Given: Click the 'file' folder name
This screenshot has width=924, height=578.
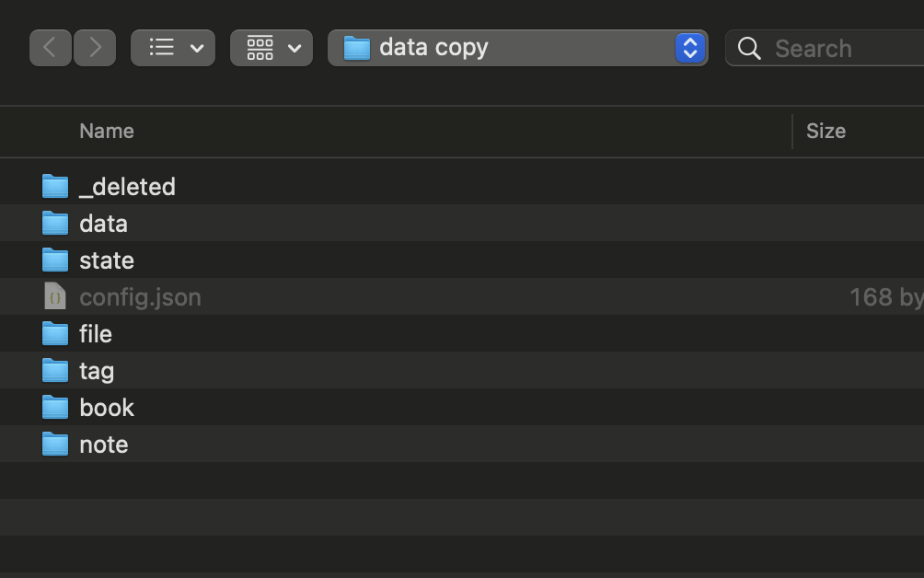Looking at the screenshot, I should [96, 334].
